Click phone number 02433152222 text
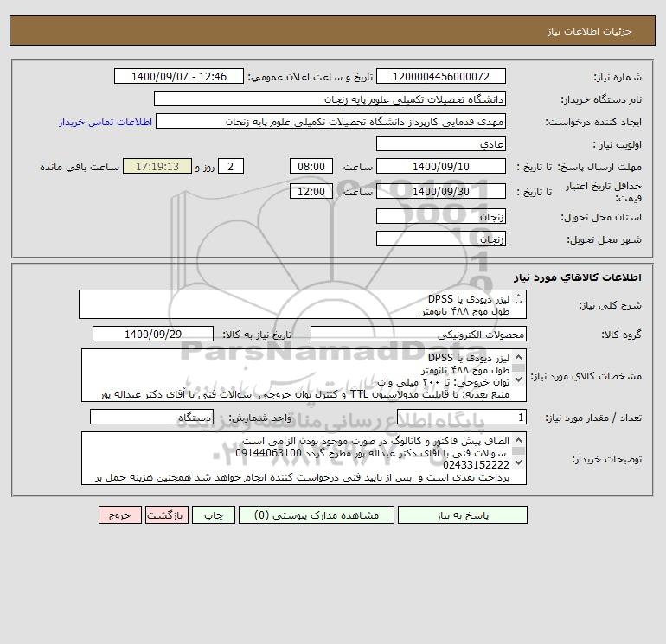666x644 pixels. (476, 465)
